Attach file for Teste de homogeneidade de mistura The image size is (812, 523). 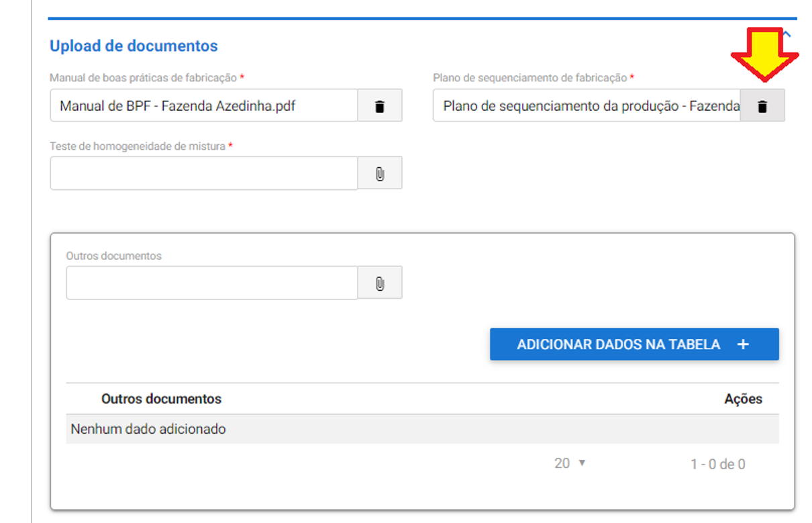pyautogui.click(x=380, y=174)
